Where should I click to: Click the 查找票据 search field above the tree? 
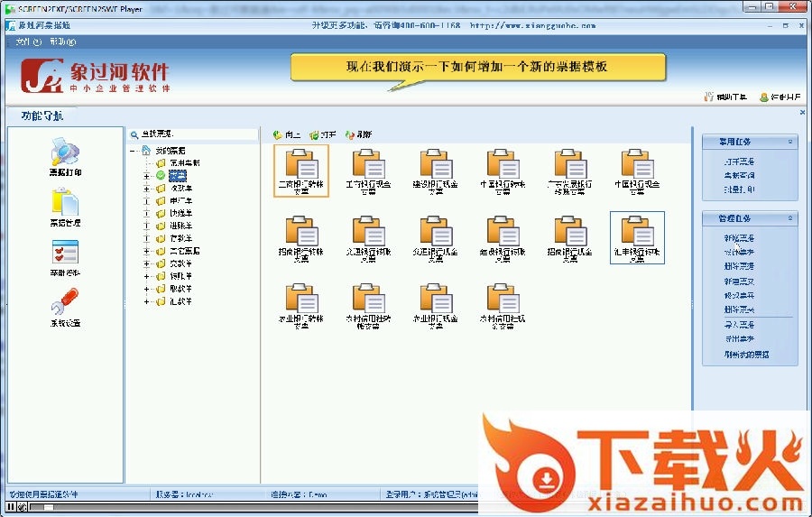tap(189, 134)
